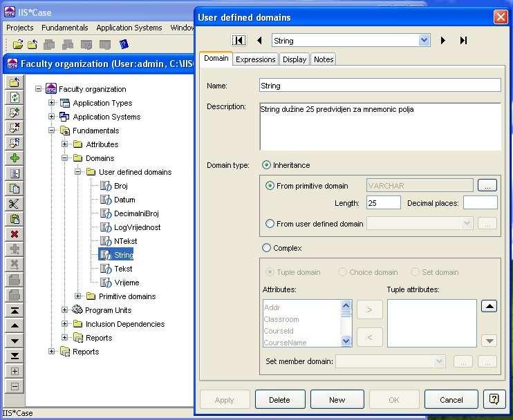The width and height of the screenshot is (513, 420).
Task: Select the Datum domain in tree
Action: (124, 200)
